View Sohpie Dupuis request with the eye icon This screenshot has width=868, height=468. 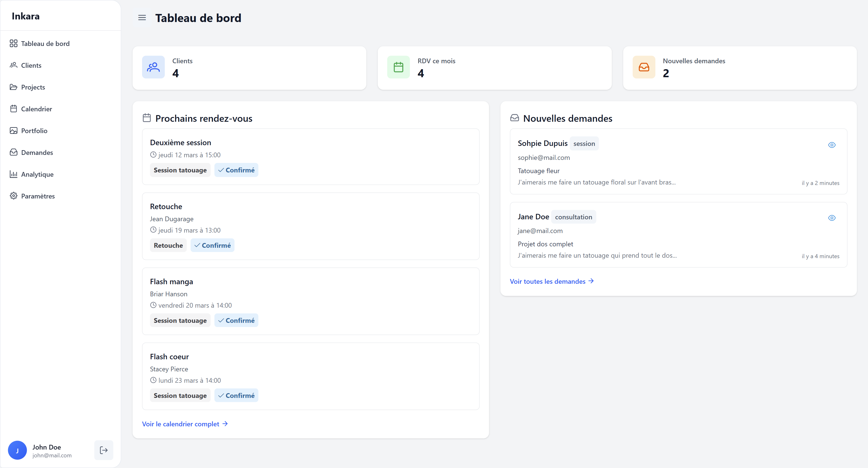click(x=832, y=145)
